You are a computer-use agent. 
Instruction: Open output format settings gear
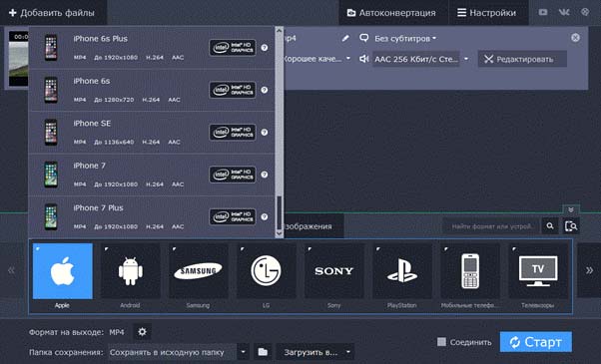coord(142,332)
